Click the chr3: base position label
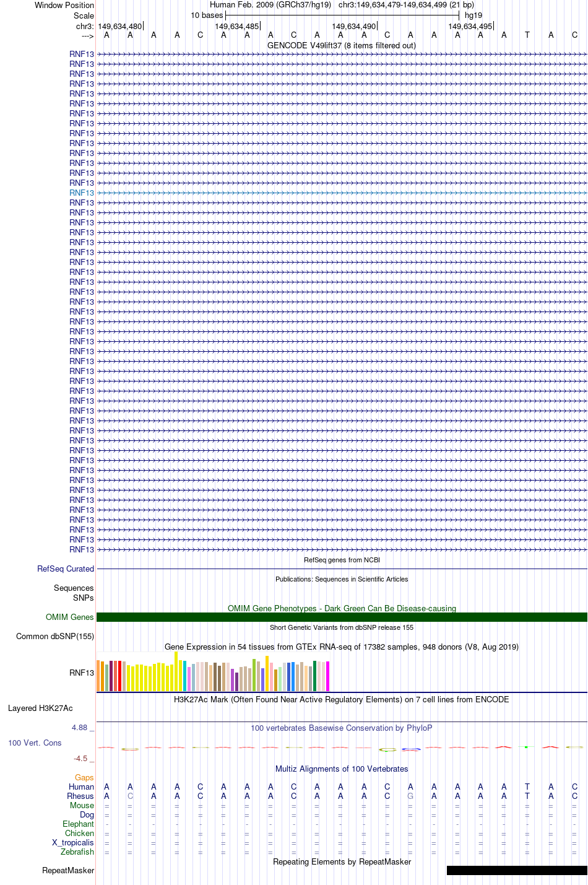Screen dimensions: 588x885 tap(85, 27)
